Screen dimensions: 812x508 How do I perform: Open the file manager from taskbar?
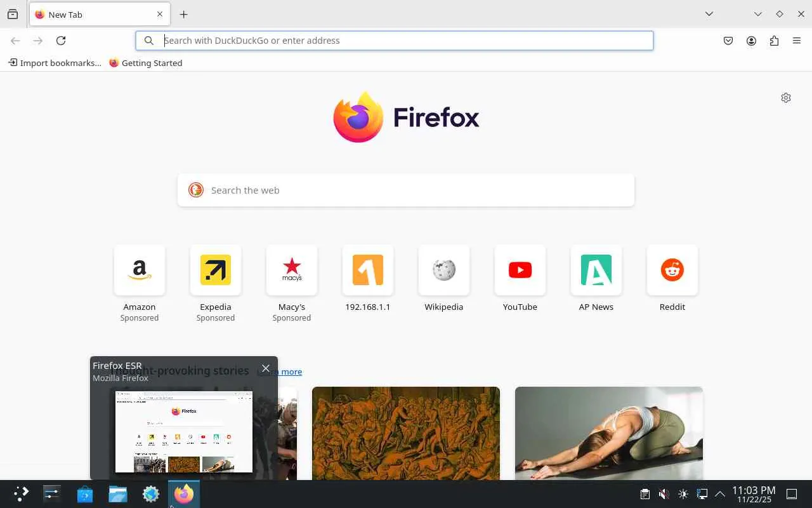click(x=118, y=494)
